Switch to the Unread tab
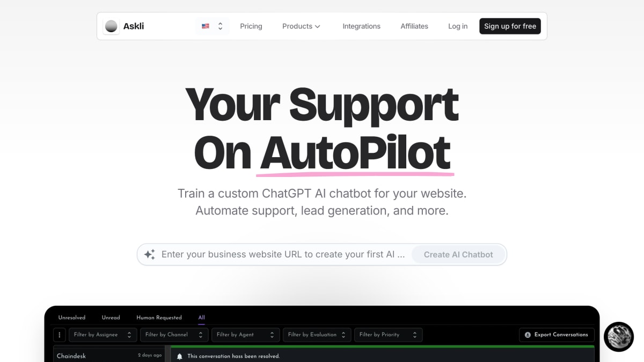This screenshot has width=644, height=362. [x=111, y=317]
